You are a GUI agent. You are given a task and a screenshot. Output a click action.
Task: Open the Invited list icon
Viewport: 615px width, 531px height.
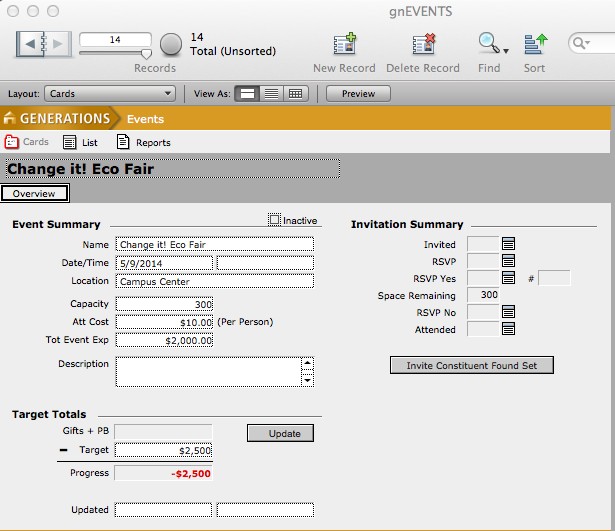pos(508,244)
